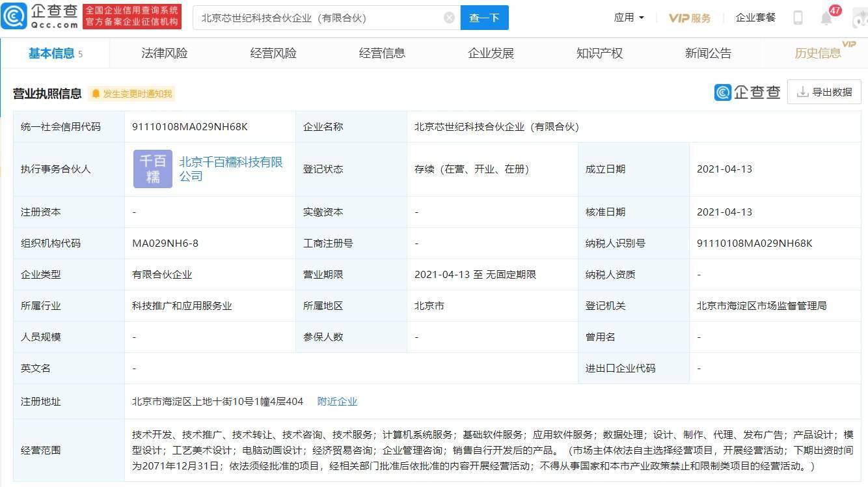Click the bell icon on the change notification tag

(x=96, y=94)
